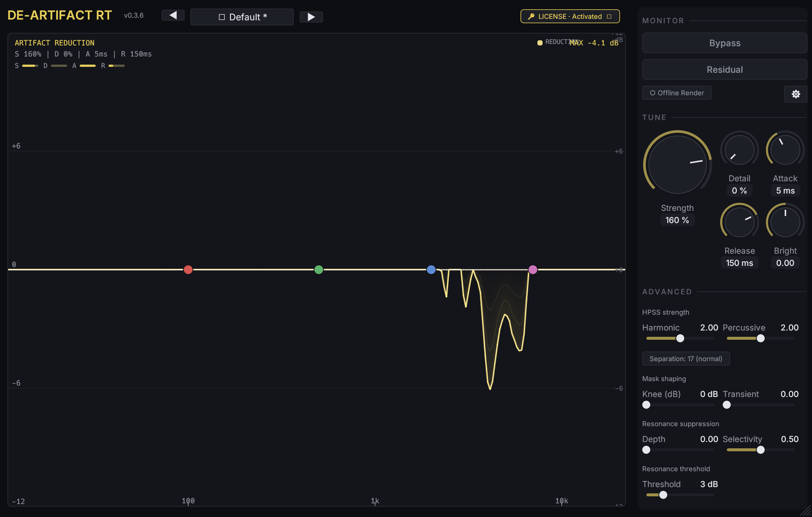The height and width of the screenshot is (517, 812).
Task: Select the red band node
Action: [x=188, y=270]
